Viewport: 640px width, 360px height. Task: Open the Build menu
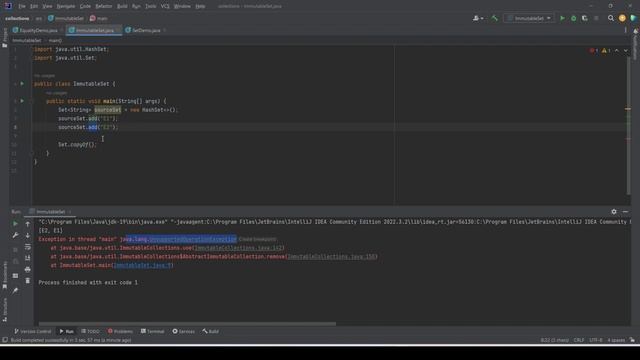122,6
